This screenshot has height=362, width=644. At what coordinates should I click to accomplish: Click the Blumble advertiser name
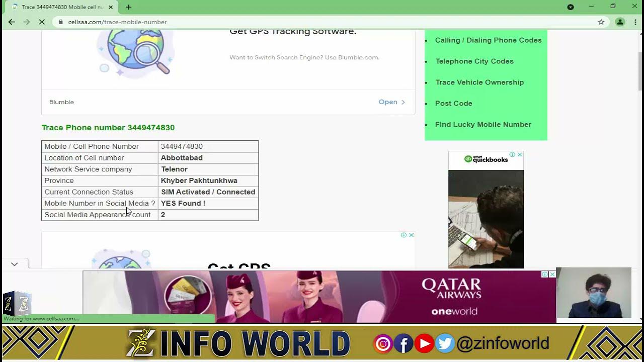[61, 102]
